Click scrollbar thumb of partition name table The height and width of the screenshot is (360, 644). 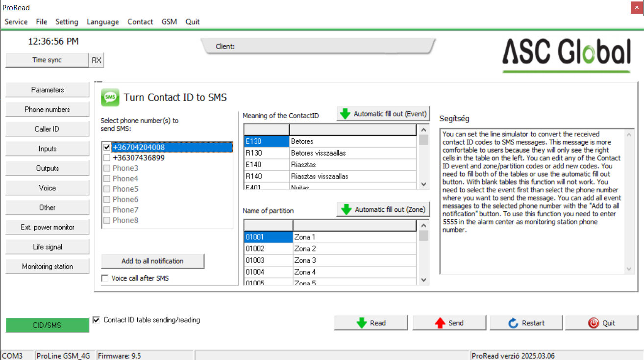coord(423,235)
